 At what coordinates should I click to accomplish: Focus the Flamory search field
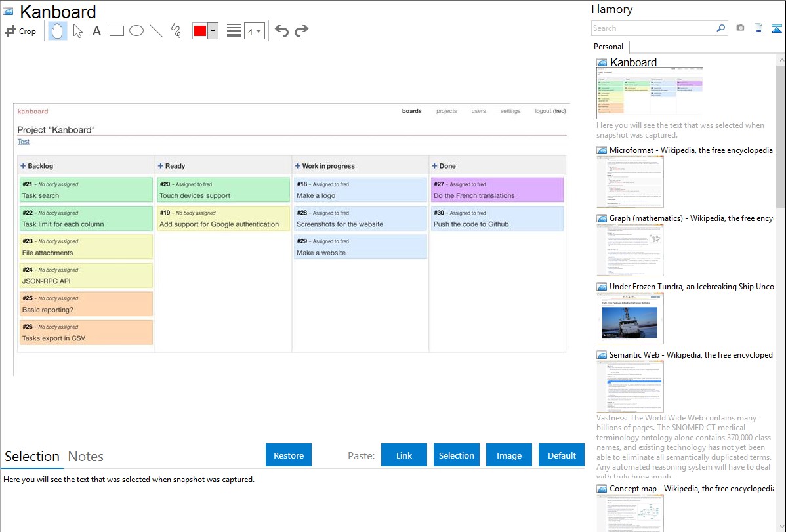[x=653, y=28]
